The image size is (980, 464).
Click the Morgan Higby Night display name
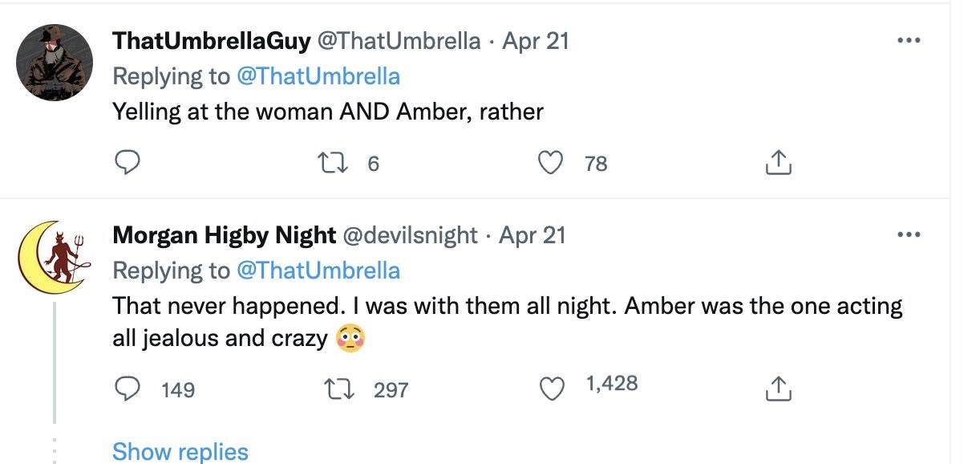click(225, 235)
